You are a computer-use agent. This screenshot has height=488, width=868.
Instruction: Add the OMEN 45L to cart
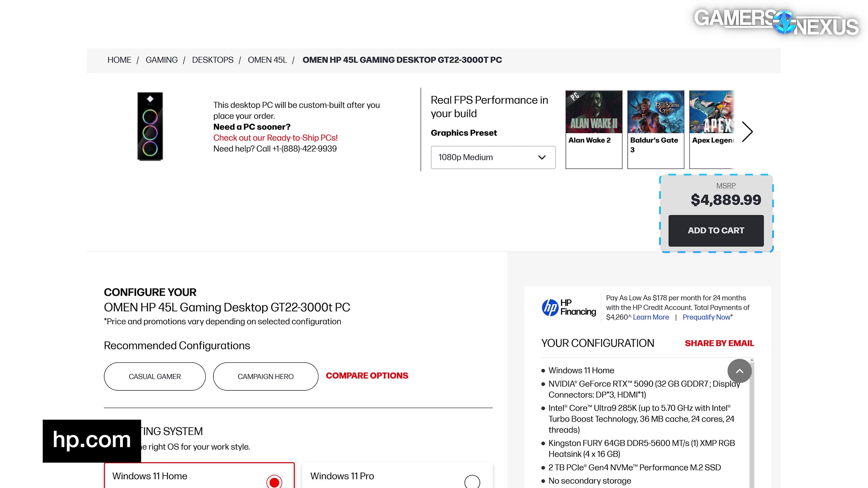point(716,231)
